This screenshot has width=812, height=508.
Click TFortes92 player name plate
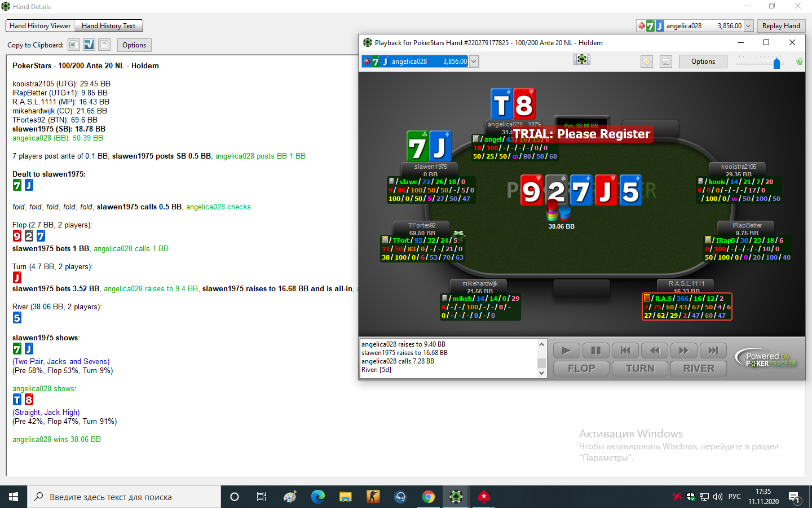pyautogui.click(x=422, y=228)
